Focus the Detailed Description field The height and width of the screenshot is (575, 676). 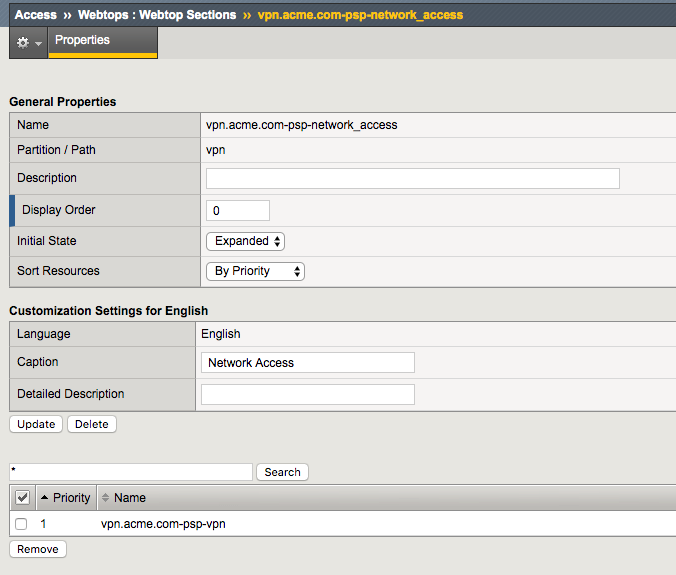(308, 394)
